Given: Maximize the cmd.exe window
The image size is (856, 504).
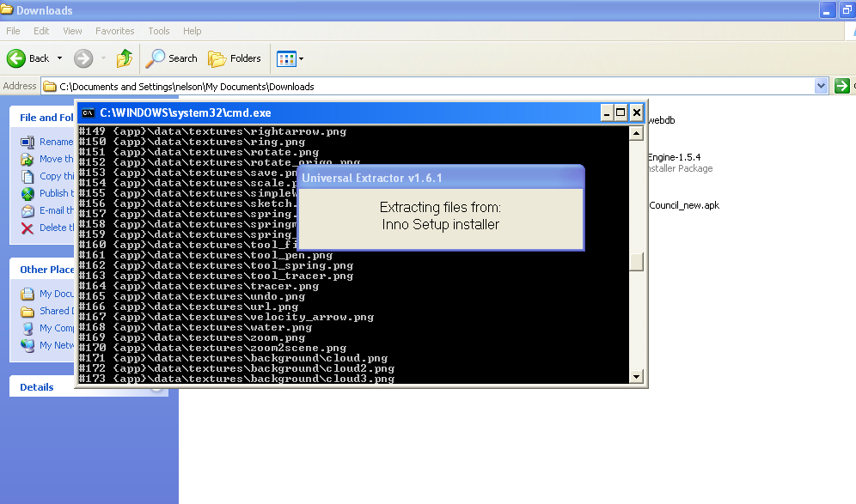Looking at the screenshot, I should [621, 113].
